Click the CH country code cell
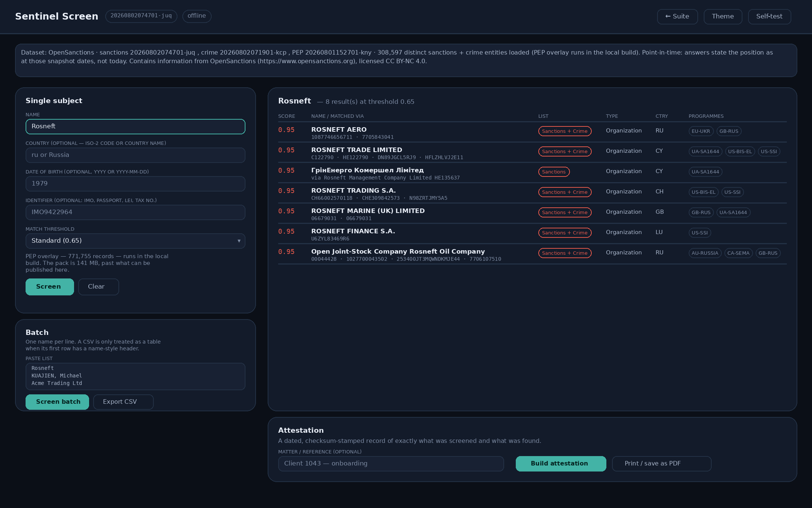 pyautogui.click(x=659, y=192)
